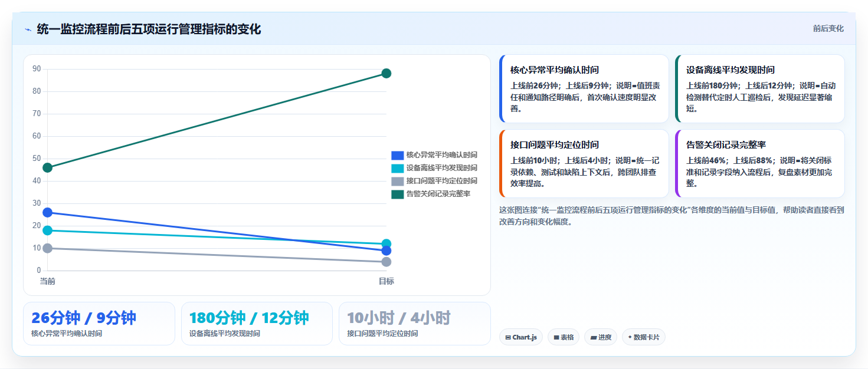Image resolution: width=868 pixels, height=369 pixels.
Task: Toggle 设备离线平均发现时间 legend swatch
Action: [397, 168]
